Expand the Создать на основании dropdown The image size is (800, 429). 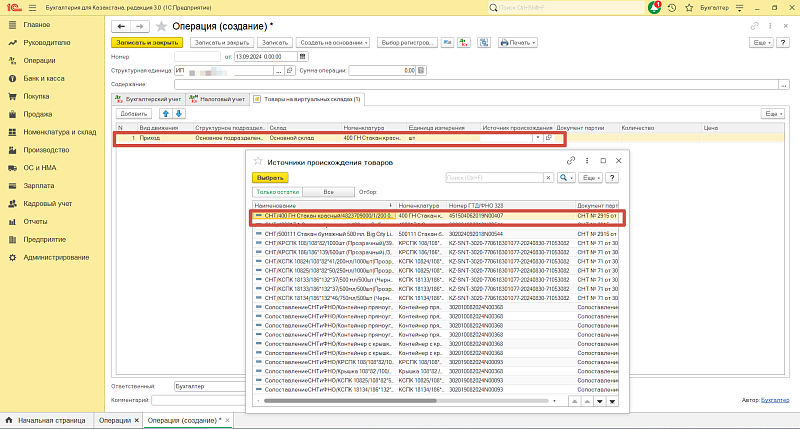click(333, 43)
